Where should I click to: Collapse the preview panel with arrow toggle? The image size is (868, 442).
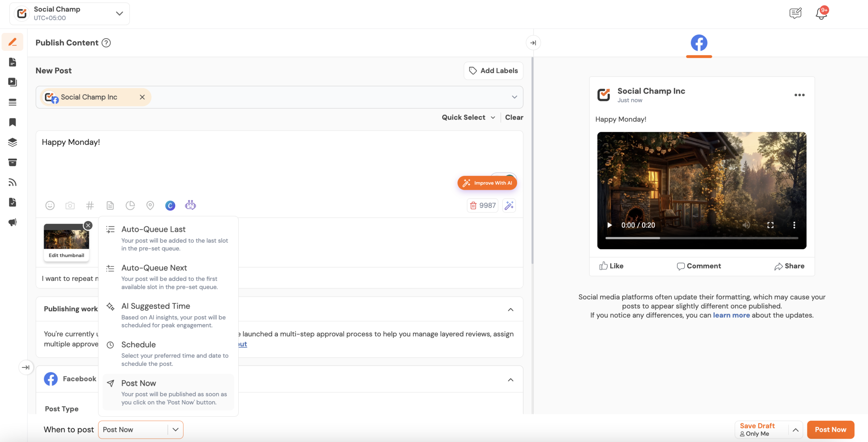point(533,43)
